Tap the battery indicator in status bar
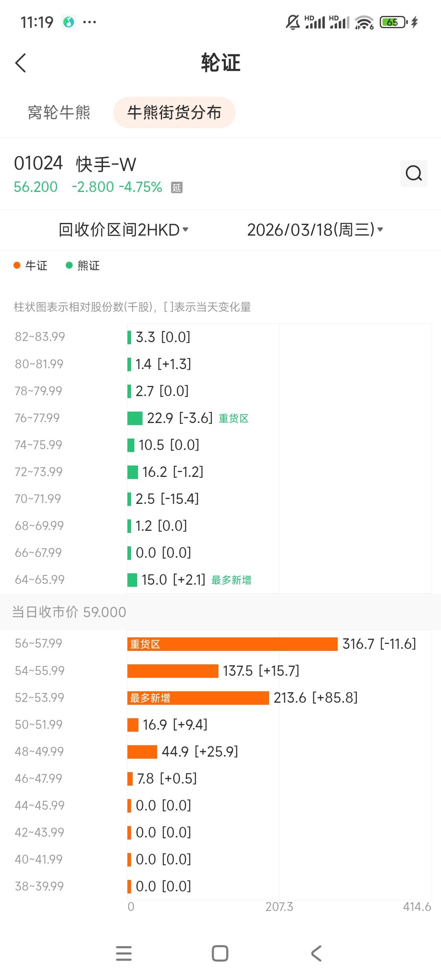 (x=393, y=22)
